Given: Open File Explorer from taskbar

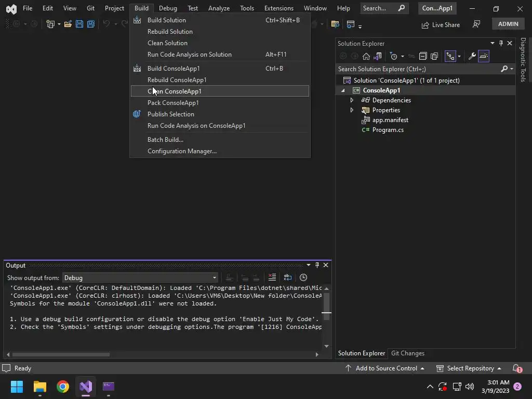Looking at the screenshot, I should point(39,387).
